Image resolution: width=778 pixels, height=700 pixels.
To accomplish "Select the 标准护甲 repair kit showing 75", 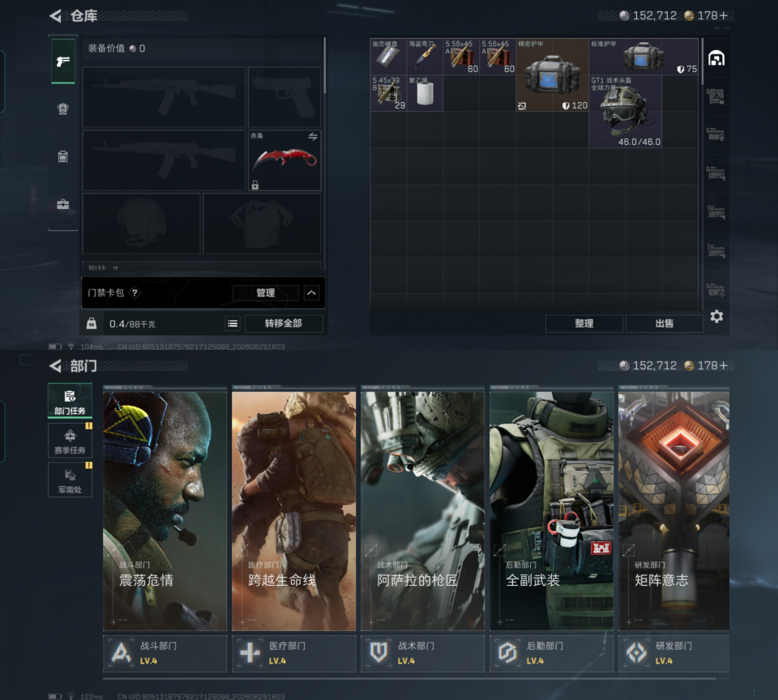I will (643, 56).
